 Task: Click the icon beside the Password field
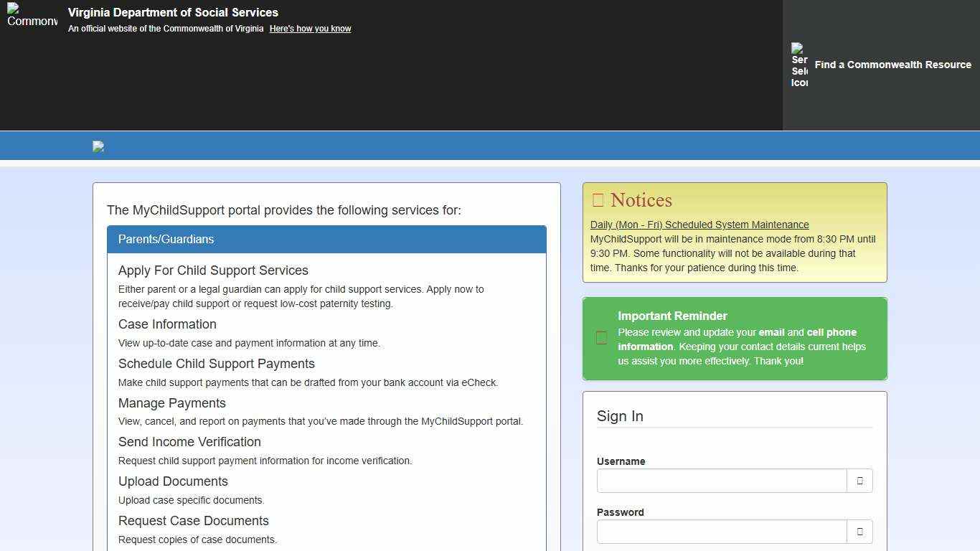click(859, 532)
